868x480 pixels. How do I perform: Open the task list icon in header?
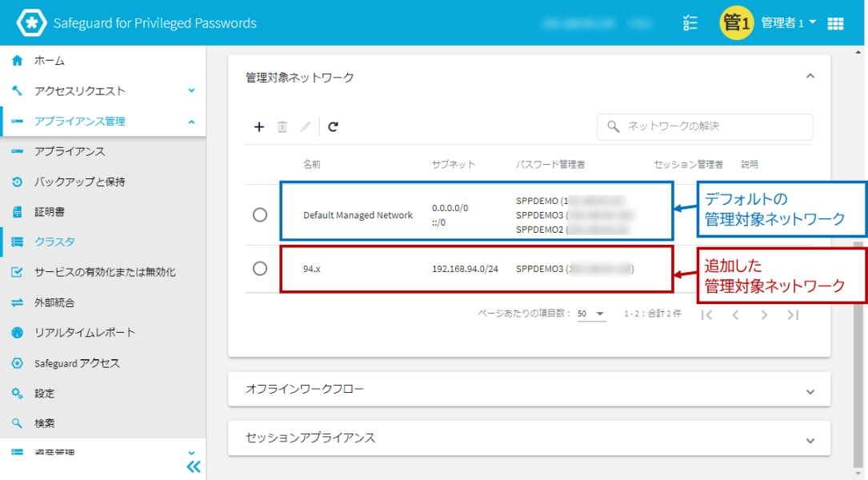(x=690, y=22)
